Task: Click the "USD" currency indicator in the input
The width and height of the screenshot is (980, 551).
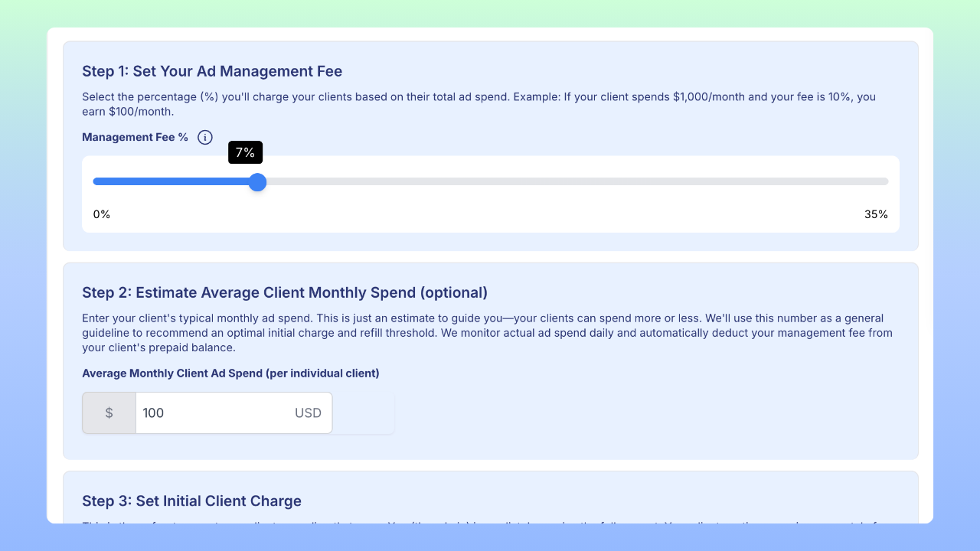Action: click(x=308, y=412)
